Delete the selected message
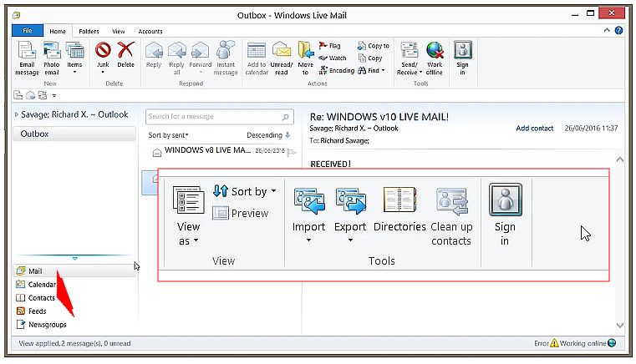636x364 pixels. tap(125, 55)
